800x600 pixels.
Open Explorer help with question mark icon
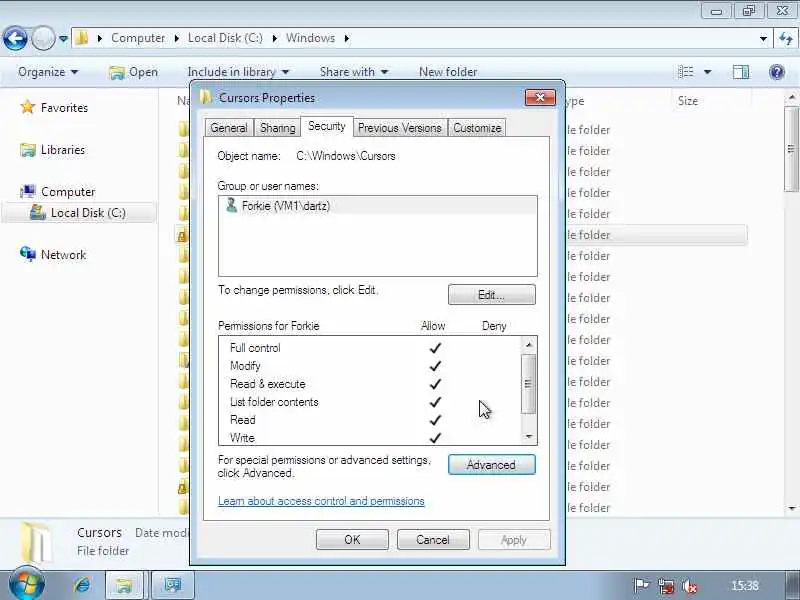pyautogui.click(x=777, y=72)
